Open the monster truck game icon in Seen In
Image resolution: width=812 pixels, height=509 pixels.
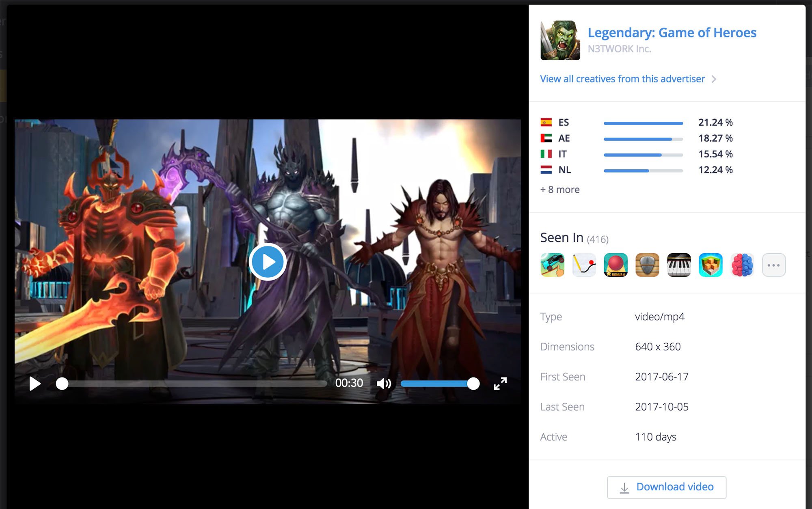[x=553, y=265]
